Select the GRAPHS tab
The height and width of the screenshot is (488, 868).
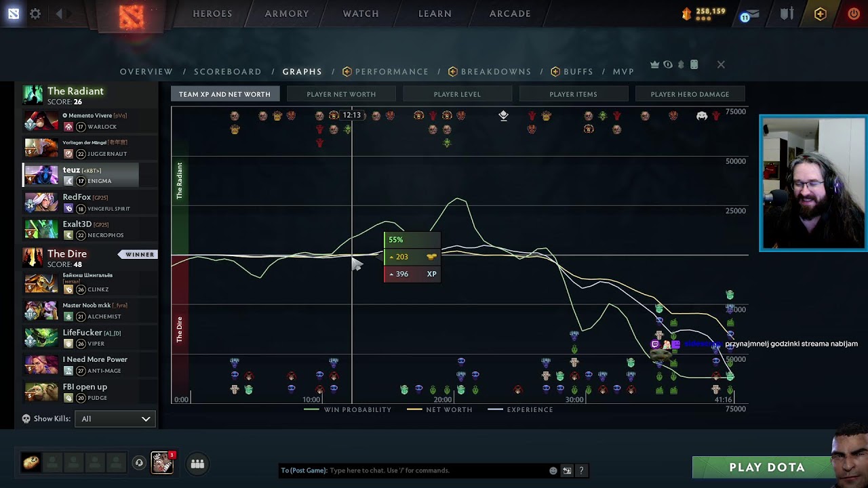pyautogui.click(x=302, y=71)
